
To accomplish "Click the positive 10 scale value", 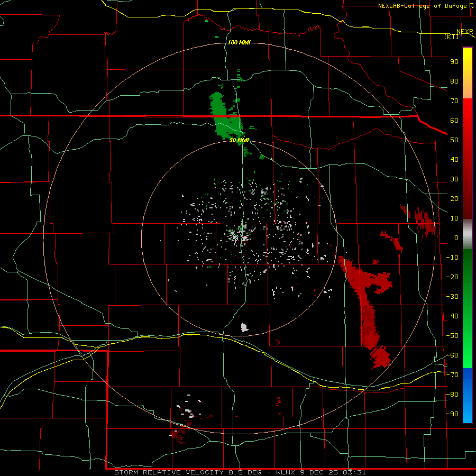I will 454,218.
